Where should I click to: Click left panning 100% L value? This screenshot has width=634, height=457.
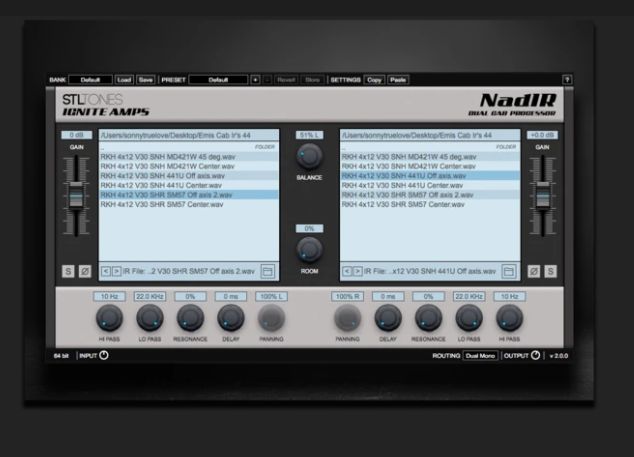tap(271, 296)
